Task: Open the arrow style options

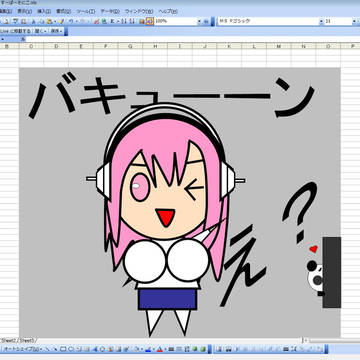Action: (187, 349)
